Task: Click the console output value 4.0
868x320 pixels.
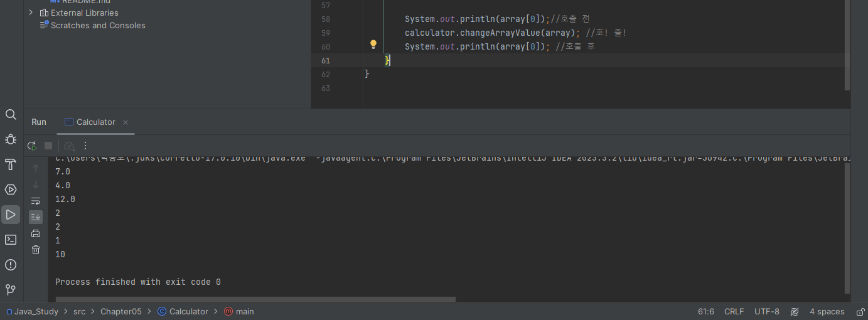Action: tap(63, 185)
